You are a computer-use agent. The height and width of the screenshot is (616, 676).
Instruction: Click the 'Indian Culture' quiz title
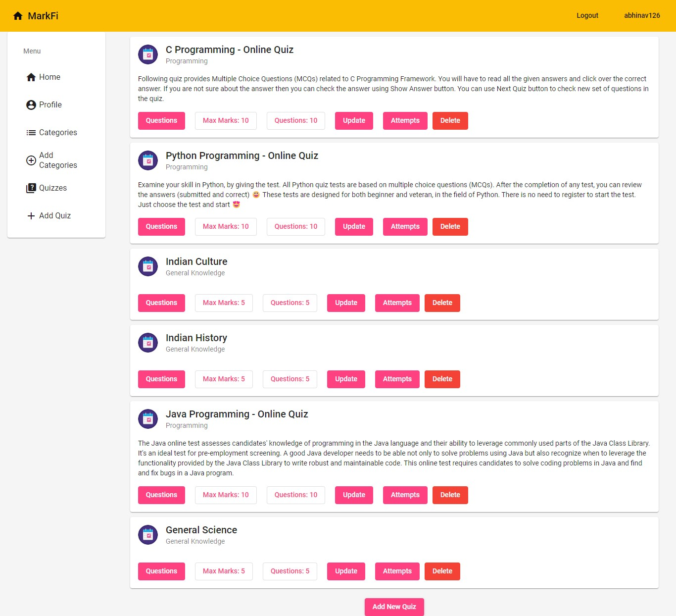click(x=196, y=261)
